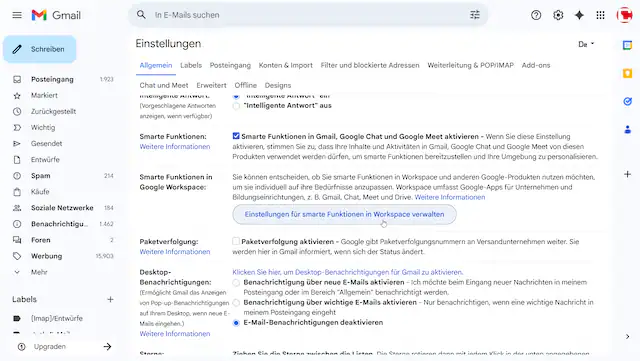Select "Intelligente Antwort" aus radio
The image size is (640, 361).
(x=236, y=106)
